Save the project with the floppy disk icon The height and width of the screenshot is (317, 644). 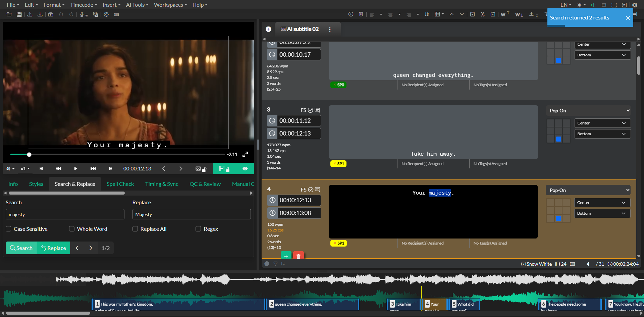(19, 14)
